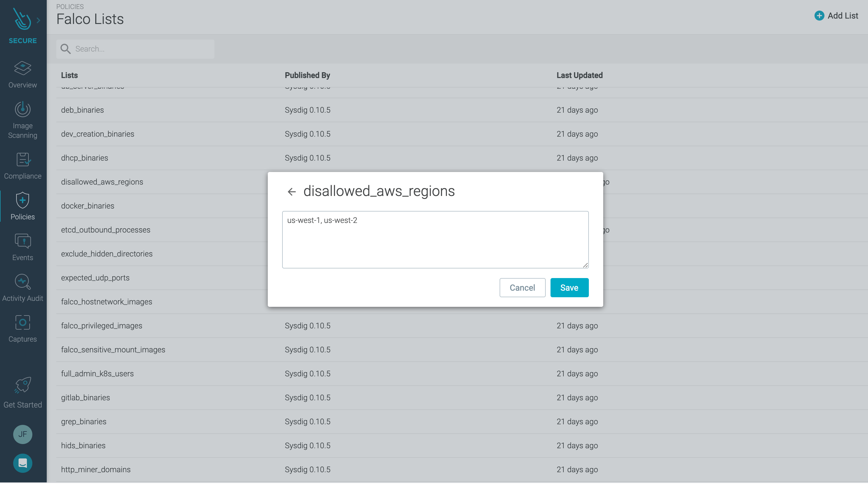Open the http_miner_domains list
This screenshot has width=868, height=486.
462,469
